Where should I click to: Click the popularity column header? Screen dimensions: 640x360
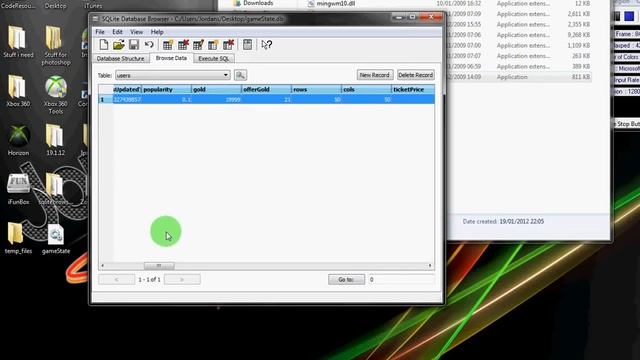click(x=167, y=89)
